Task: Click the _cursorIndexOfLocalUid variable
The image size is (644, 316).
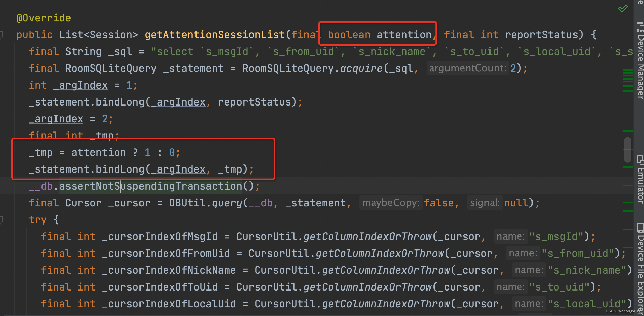Action: pos(169,304)
